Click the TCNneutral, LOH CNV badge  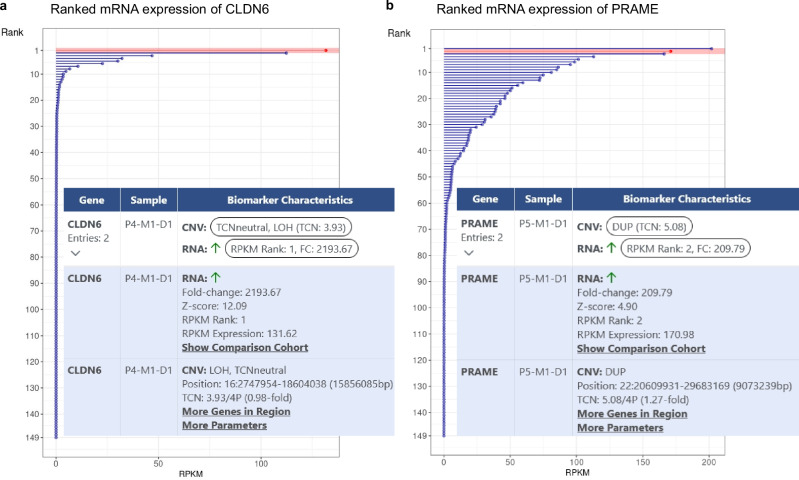pos(281,227)
